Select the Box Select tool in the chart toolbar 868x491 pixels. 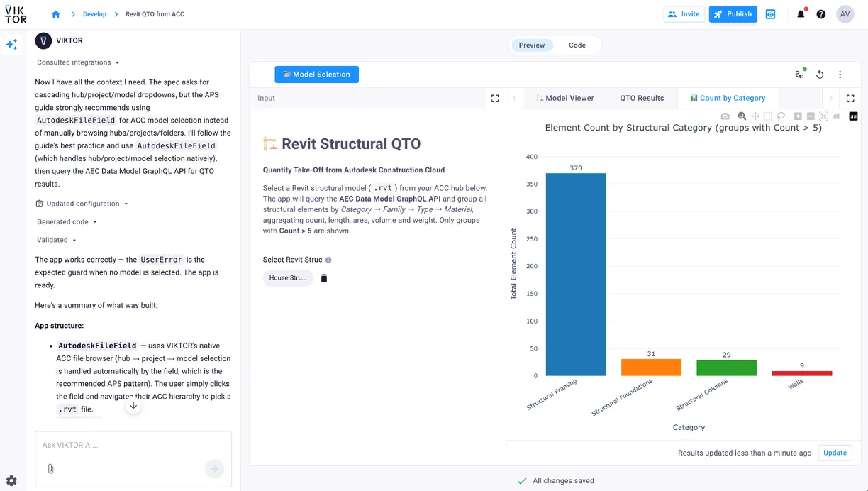[768, 116]
